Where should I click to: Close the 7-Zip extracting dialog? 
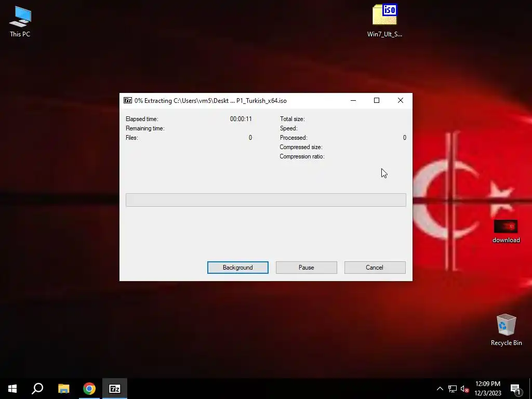[x=401, y=100]
